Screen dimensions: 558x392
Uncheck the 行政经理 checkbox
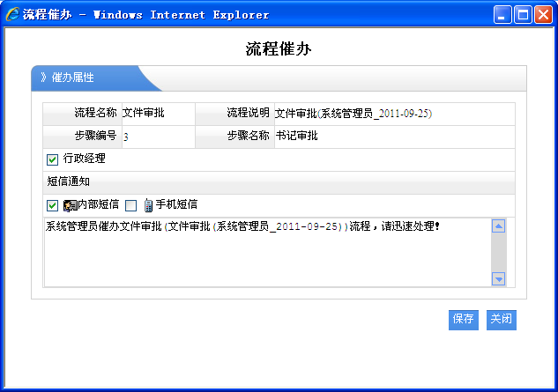tap(52, 159)
